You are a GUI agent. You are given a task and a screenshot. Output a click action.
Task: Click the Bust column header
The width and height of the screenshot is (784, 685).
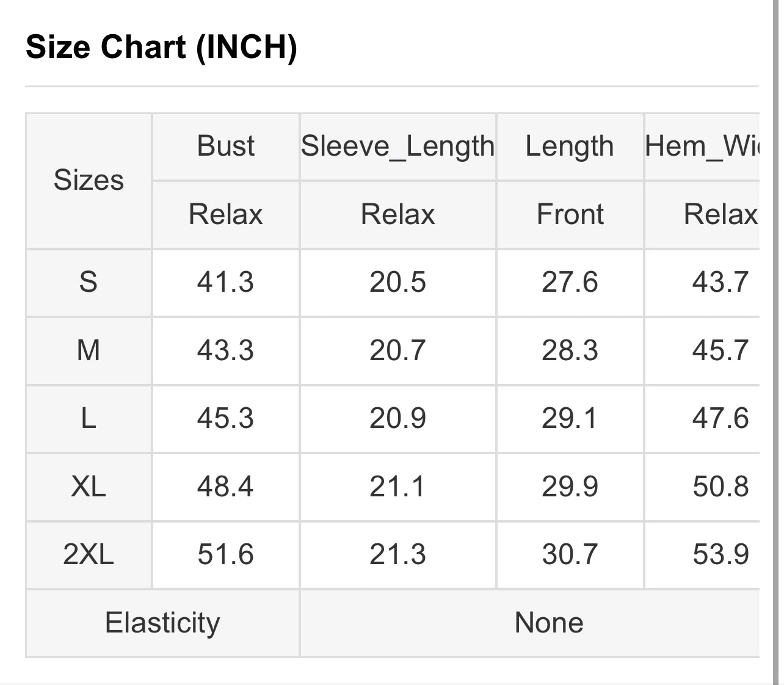coord(226,147)
